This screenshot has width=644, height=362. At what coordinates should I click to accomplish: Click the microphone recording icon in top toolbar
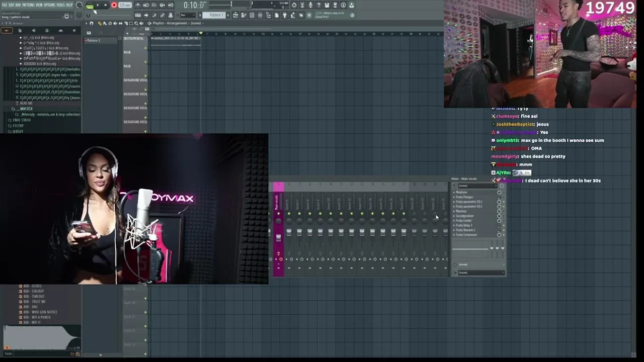pyautogui.click(x=310, y=5)
